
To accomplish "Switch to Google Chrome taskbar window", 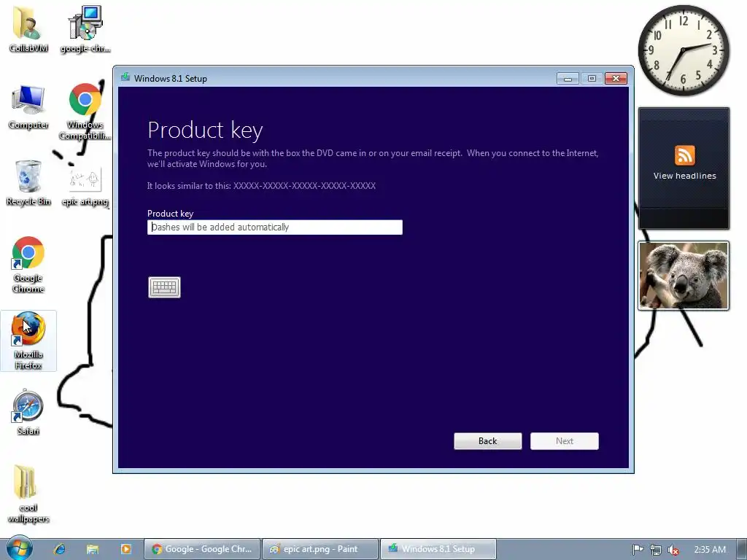I will tap(202, 549).
